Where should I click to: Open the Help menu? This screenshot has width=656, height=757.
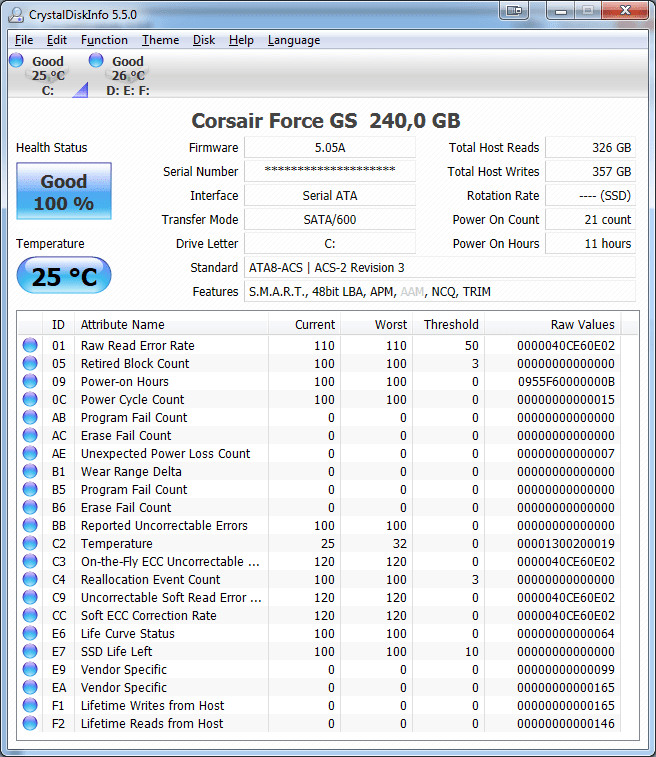pos(241,40)
